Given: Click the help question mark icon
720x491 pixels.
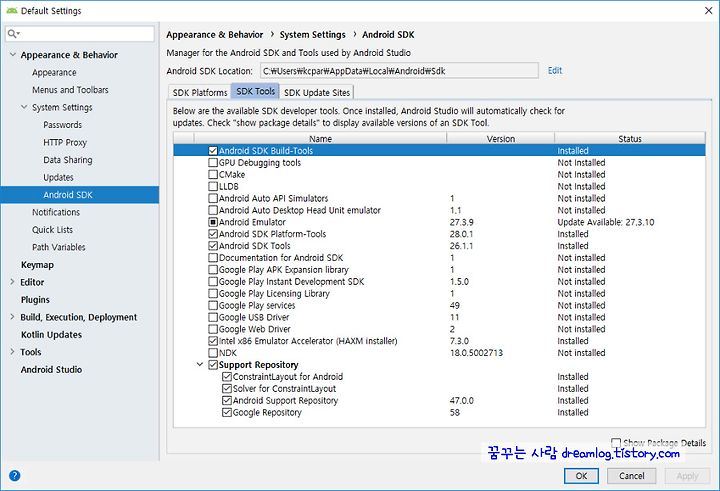Looking at the screenshot, I should click(x=14, y=475).
